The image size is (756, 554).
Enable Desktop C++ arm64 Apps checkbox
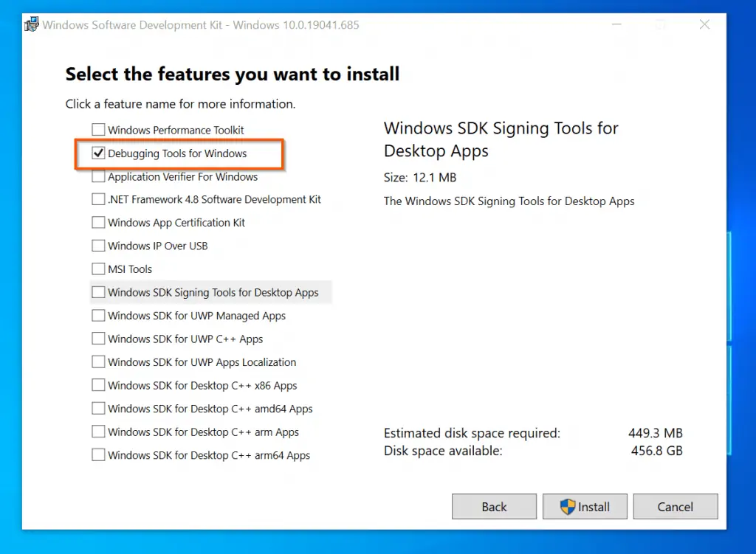tap(98, 455)
